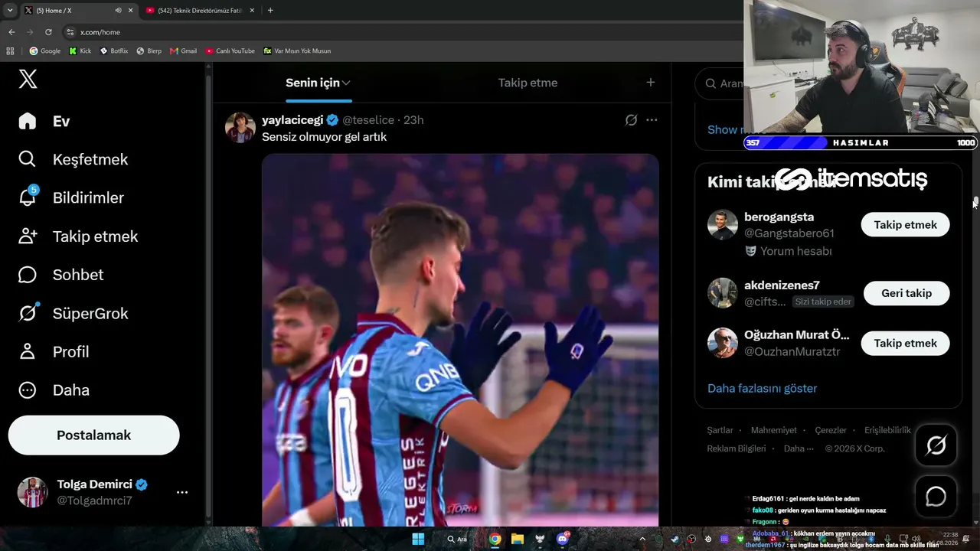980x551 pixels.
Task: Open the Mahremiyet footer link
Action: [774, 430]
